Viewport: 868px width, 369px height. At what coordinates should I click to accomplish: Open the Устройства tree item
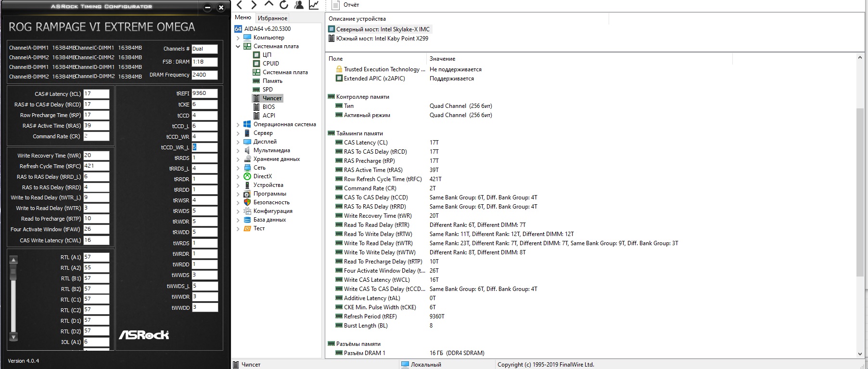268,185
